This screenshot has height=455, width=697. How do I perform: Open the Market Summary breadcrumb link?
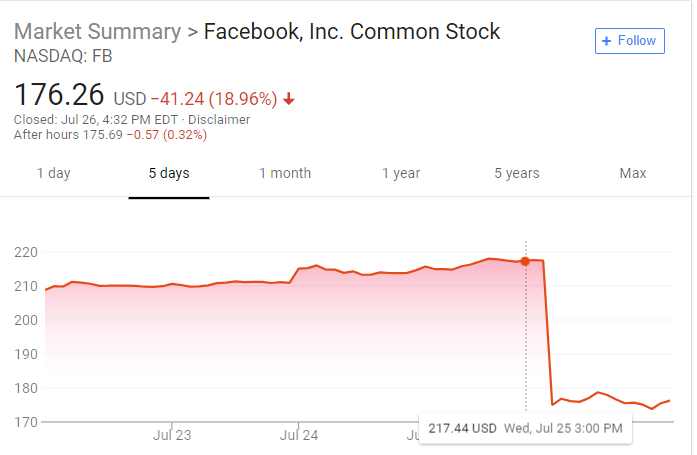97,31
